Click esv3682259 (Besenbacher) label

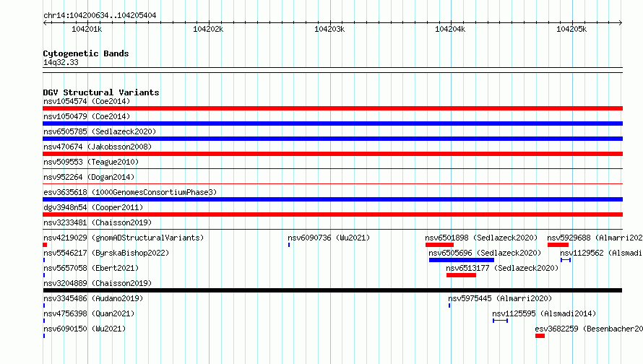pos(589,329)
